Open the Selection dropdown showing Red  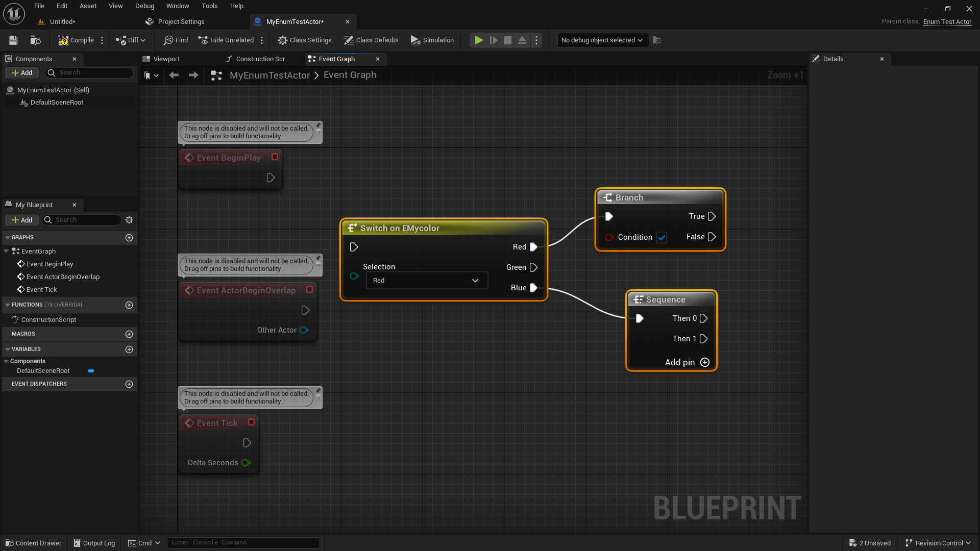[x=426, y=281]
